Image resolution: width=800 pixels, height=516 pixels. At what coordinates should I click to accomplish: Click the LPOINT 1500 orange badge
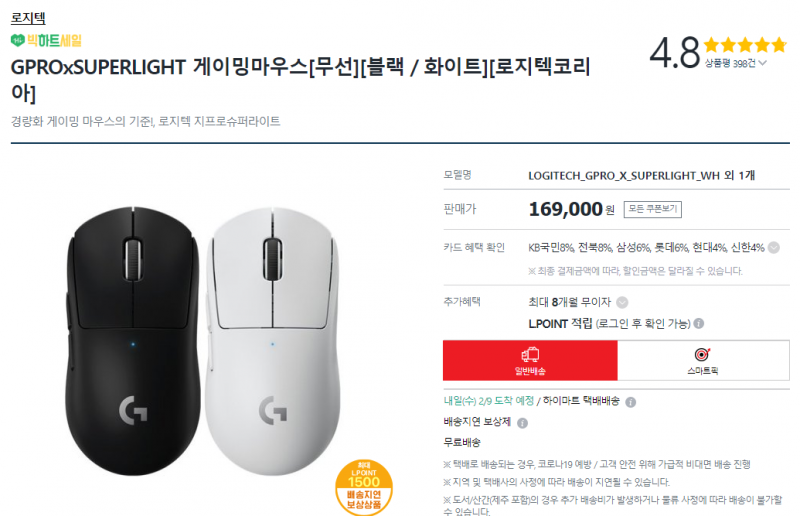coord(364,487)
